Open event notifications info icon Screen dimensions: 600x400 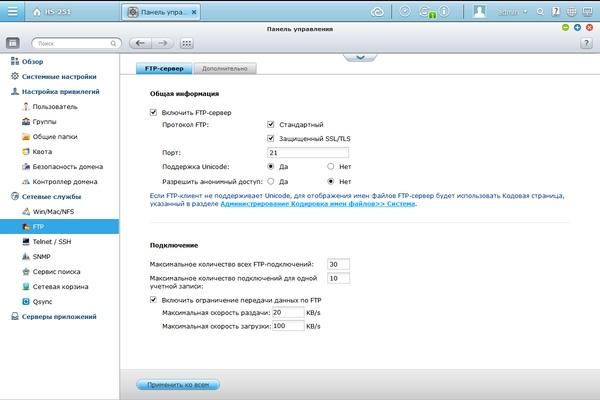pyautogui.click(x=444, y=11)
